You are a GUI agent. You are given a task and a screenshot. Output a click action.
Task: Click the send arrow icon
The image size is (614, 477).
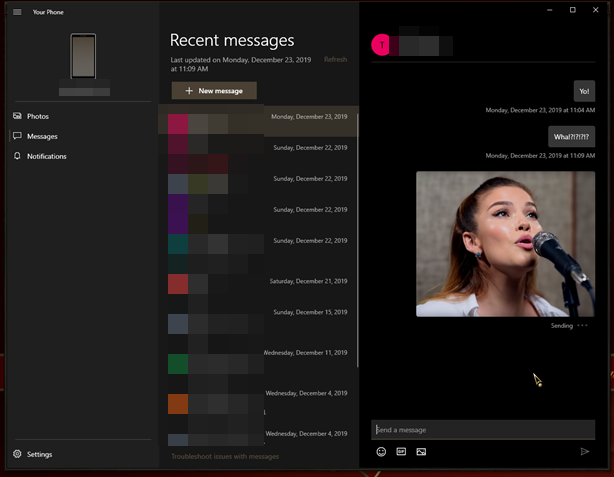(x=584, y=452)
